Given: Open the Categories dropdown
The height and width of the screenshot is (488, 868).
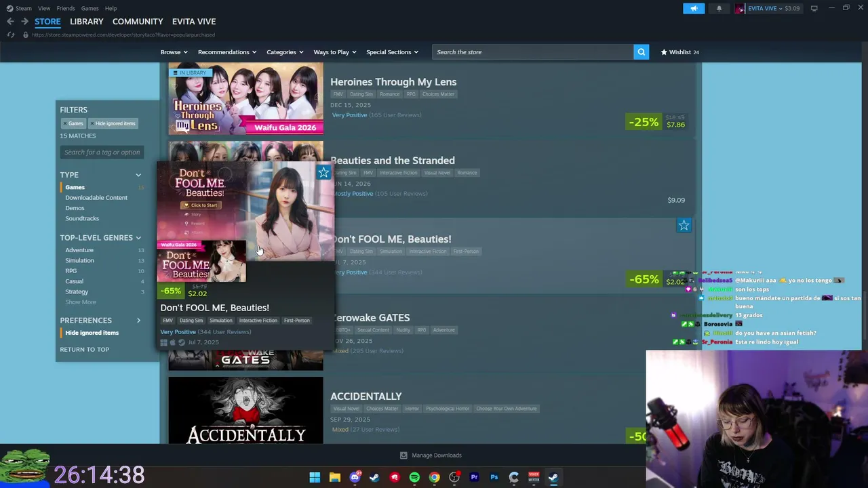Looking at the screenshot, I should [285, 52].
